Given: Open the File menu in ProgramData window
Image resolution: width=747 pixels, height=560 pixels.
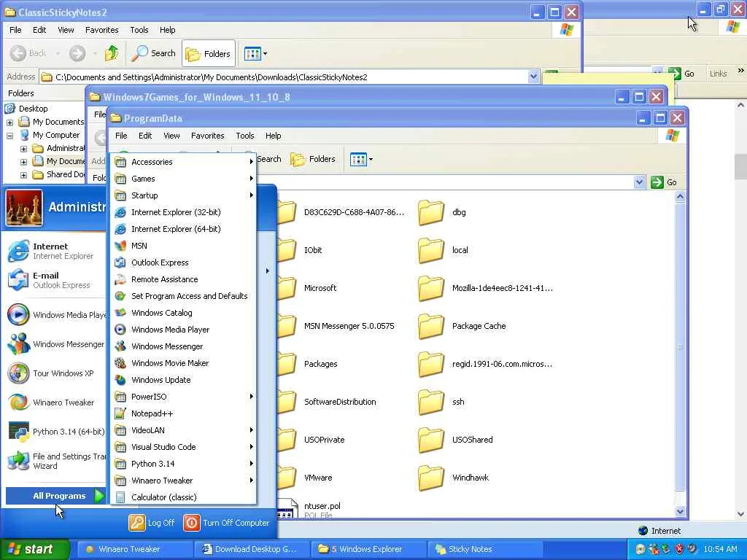Looking at the screenshot, I should (x=122, y=136).
